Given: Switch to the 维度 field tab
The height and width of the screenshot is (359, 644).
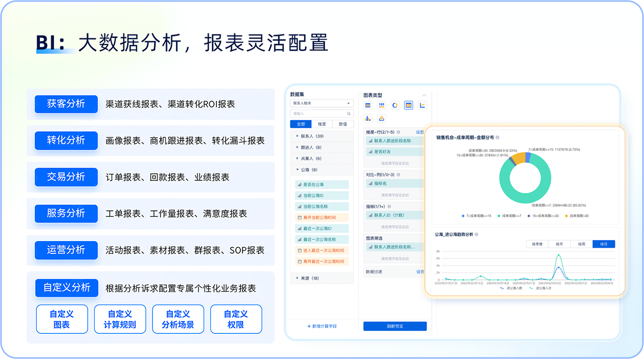Looking at the screenshot, I should pos(321,124).
